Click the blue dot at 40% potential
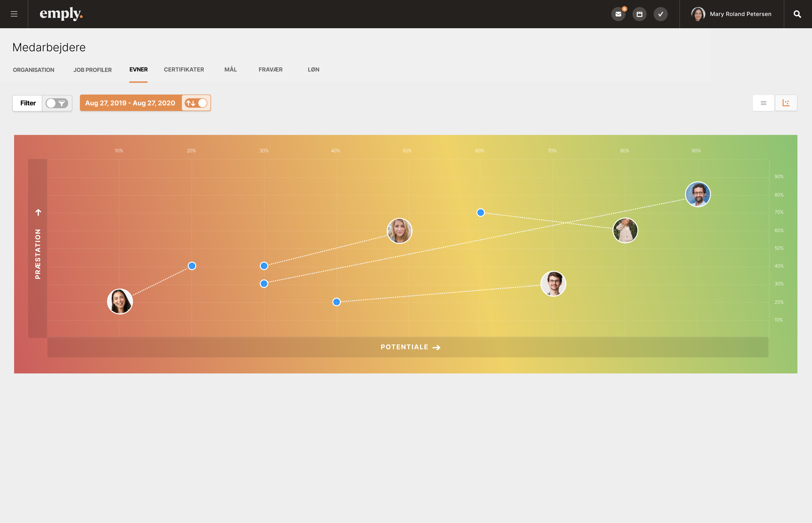Image resolution: width=812 pixels, height=523 pixels. pyautogui.click(x=336, y=301)
